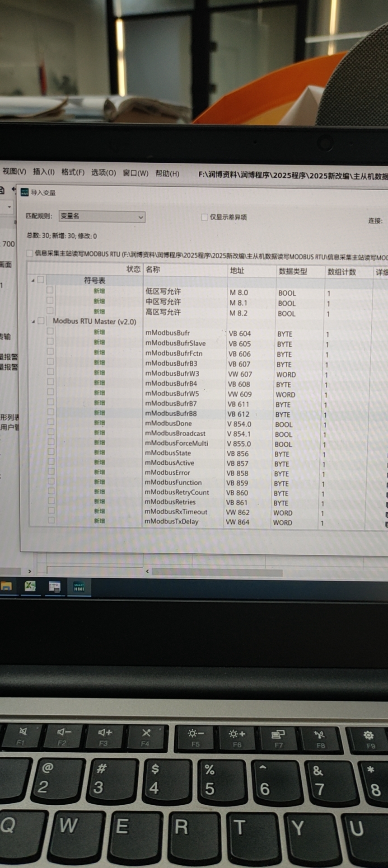The width and height of the screenshot is (388, 868).
Task: Check the 符号表 group checkbox
Action: pos(41,280)
